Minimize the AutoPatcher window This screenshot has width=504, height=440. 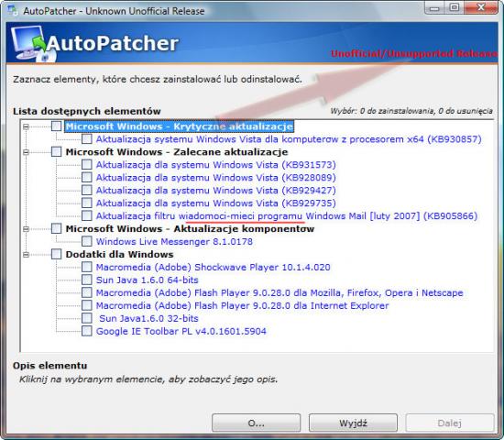(434, 7)
